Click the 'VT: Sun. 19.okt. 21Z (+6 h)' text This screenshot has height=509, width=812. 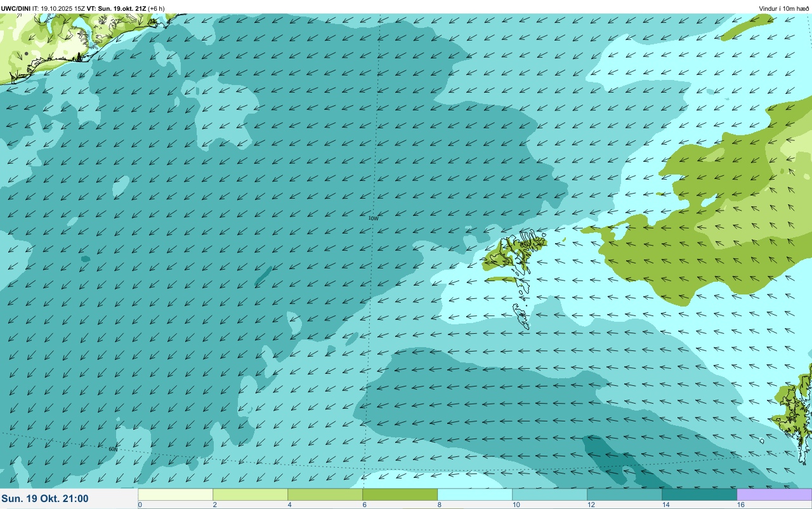click(x=126, y=9)
